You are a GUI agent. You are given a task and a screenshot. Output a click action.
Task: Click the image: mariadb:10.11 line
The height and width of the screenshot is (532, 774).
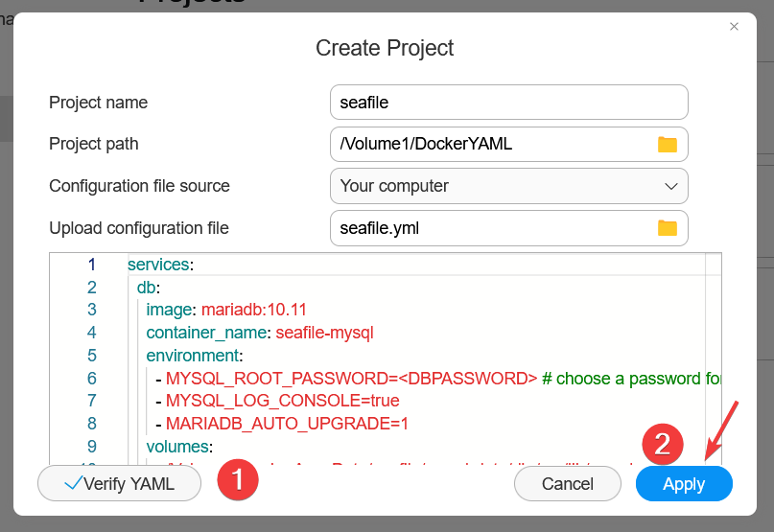[225, 310]
